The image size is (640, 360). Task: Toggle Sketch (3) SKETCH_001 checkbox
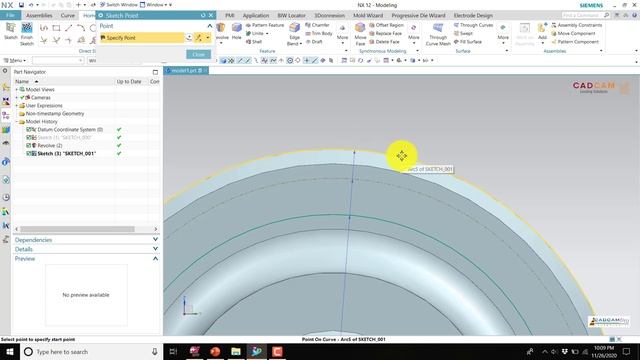tap(29, 153)
